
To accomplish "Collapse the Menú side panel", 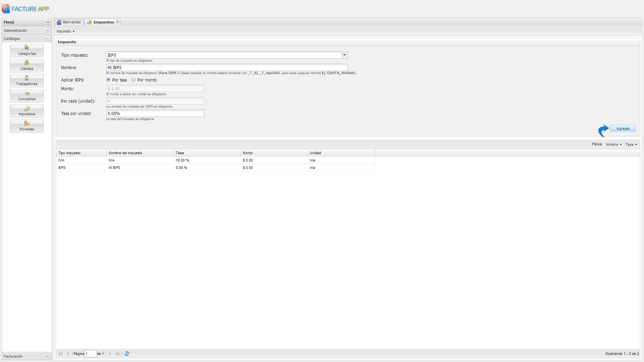I will click(x=48, y=22).
